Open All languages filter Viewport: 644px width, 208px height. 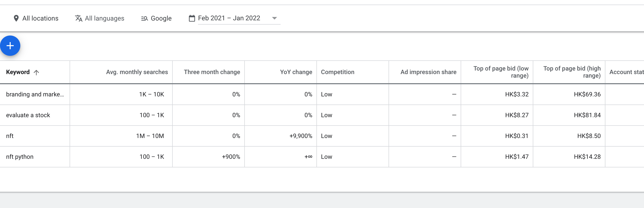(104, 18)
